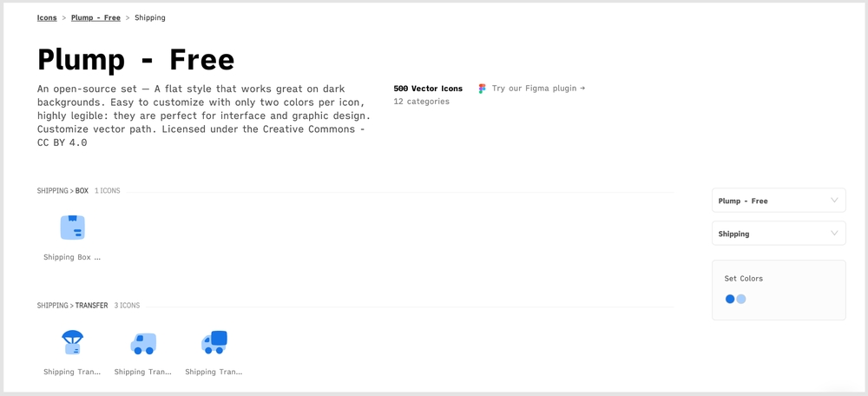Select the Shipping Box icon

pos(73,228)
